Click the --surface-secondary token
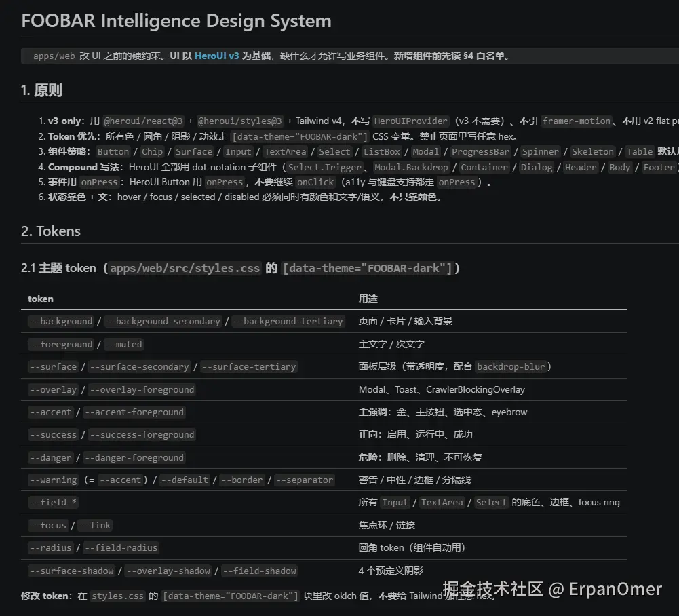 coord(139,366)
